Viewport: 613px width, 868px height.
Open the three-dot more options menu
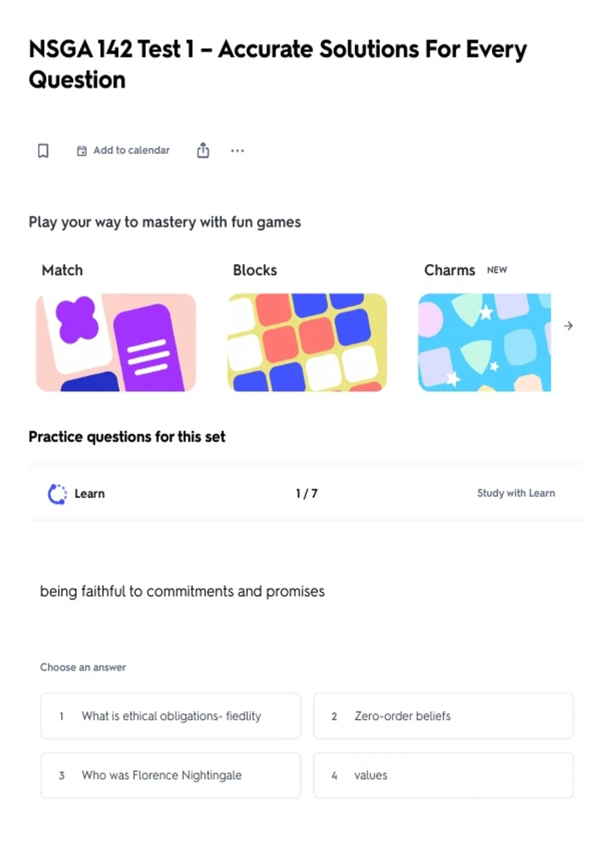click(x=238, y=151)
